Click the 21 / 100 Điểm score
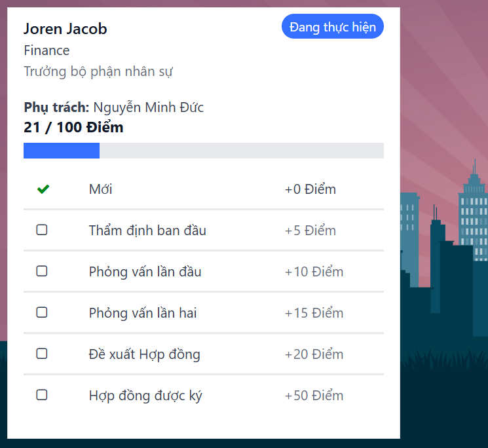The height and width of the screenshot is (448, 488). tap(73, 127)
